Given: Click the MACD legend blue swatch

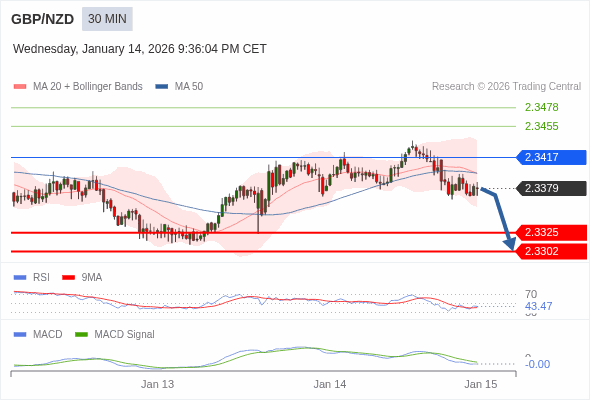Looking at the screenshot, I should [20, 335].
